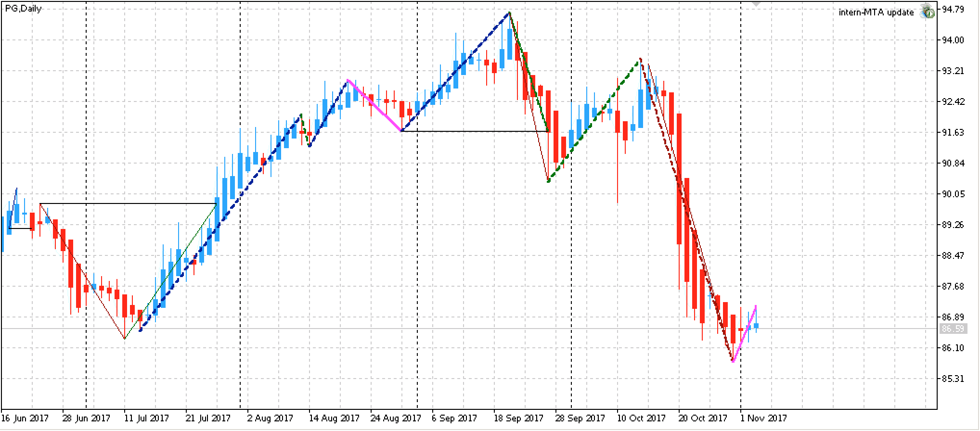The height and width of the screenshot is (431, 980).
Task: Click the 86.89 price axis label
Action: (x=953, y=317)
